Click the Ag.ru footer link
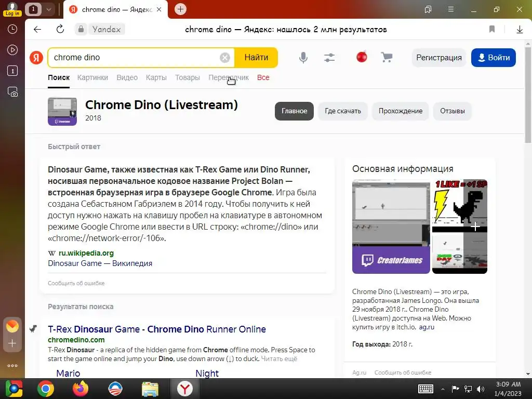532x399 pixels. [360, 373]
